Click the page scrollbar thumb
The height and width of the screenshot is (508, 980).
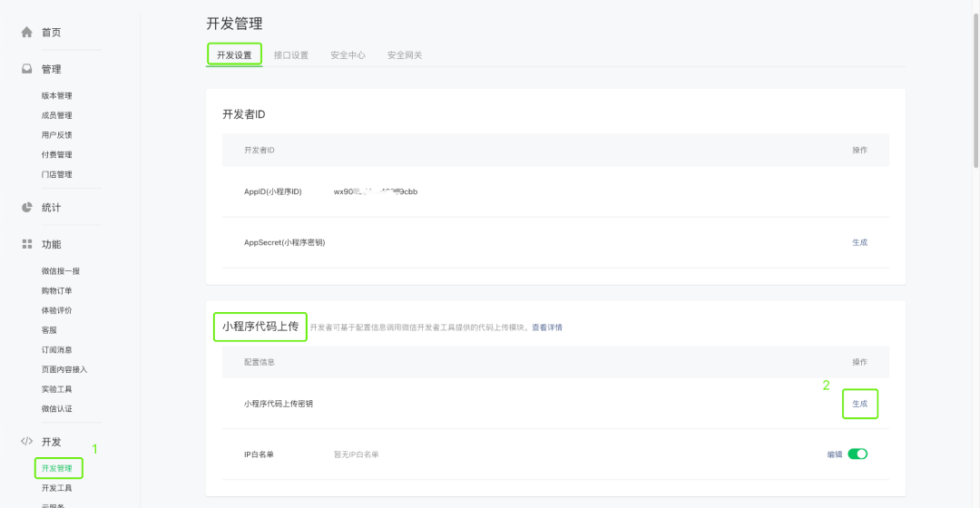point(975,91)
